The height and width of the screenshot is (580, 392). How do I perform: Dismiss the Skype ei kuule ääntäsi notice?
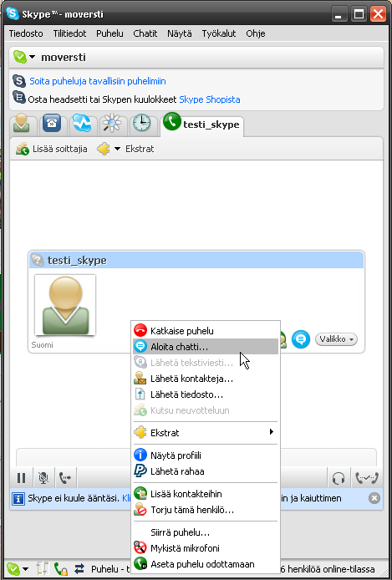(x=374, y=498)
